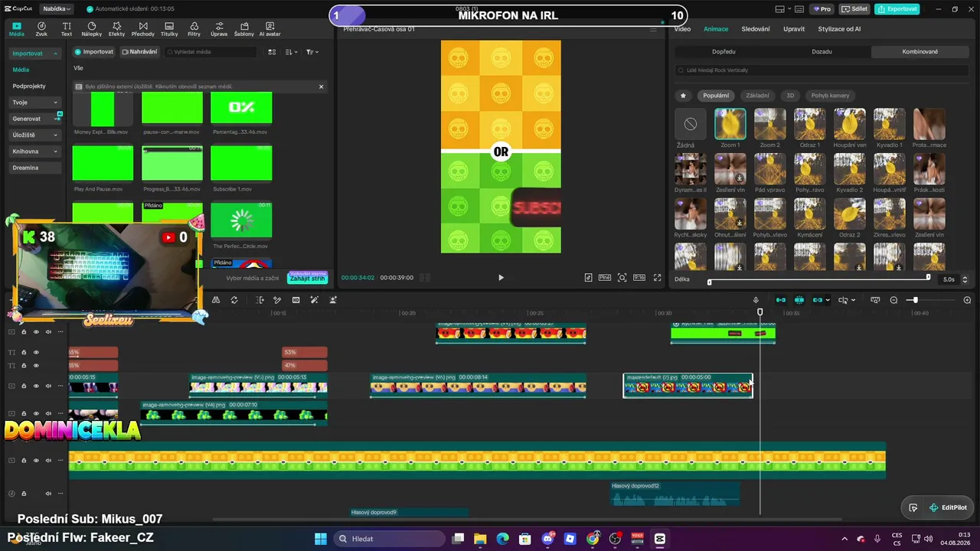Open the Přechody transitions panel

click(x=142, y=29)
